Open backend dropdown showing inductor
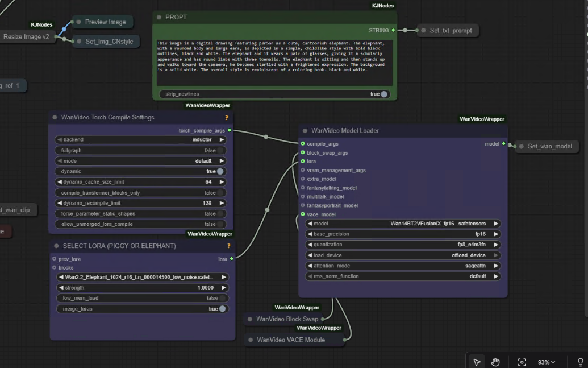Viewport: 588px width, 368px height. pos(141,140)
